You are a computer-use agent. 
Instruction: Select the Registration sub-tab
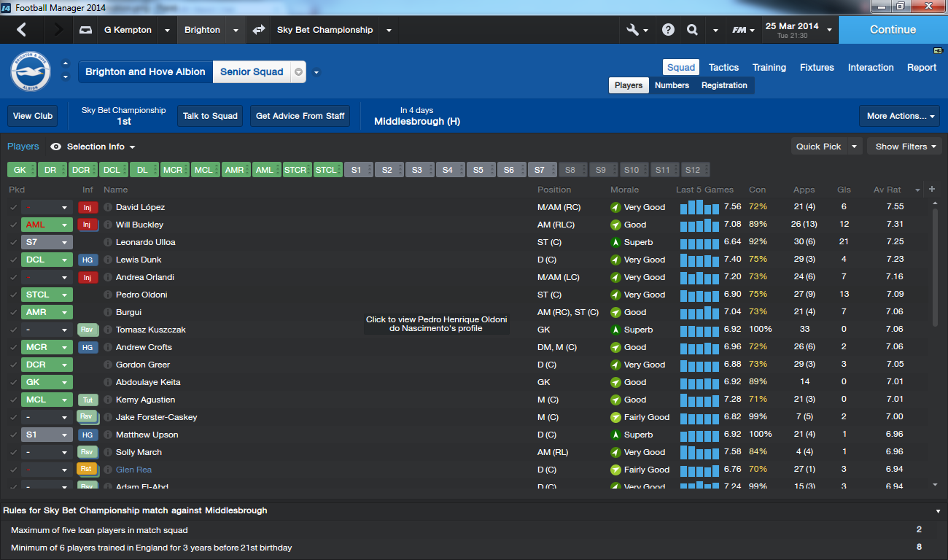pyautogui.click(x=724, y=85)
